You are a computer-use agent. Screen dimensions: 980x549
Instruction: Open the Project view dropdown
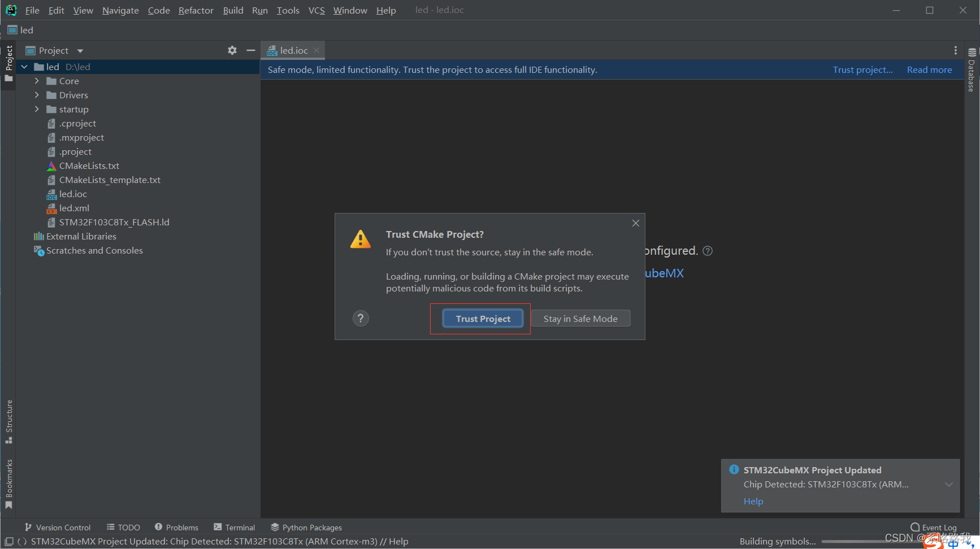(x=80, y=51)
